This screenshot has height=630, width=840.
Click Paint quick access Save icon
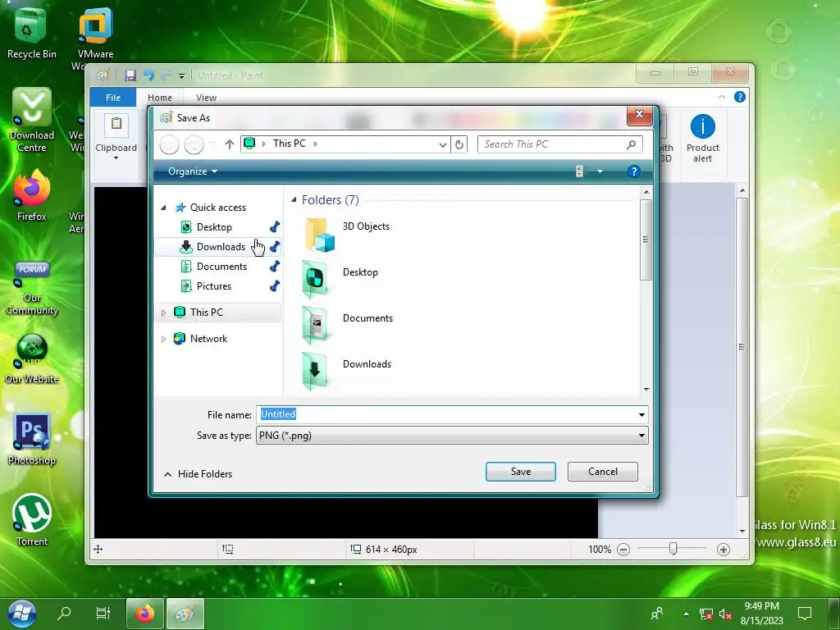130,75
